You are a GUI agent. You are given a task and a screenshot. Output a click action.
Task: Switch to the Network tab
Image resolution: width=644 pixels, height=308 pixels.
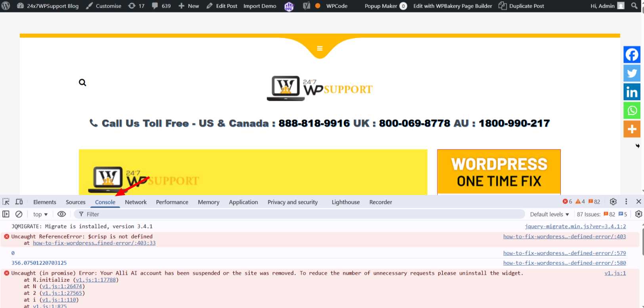[136, 202]
